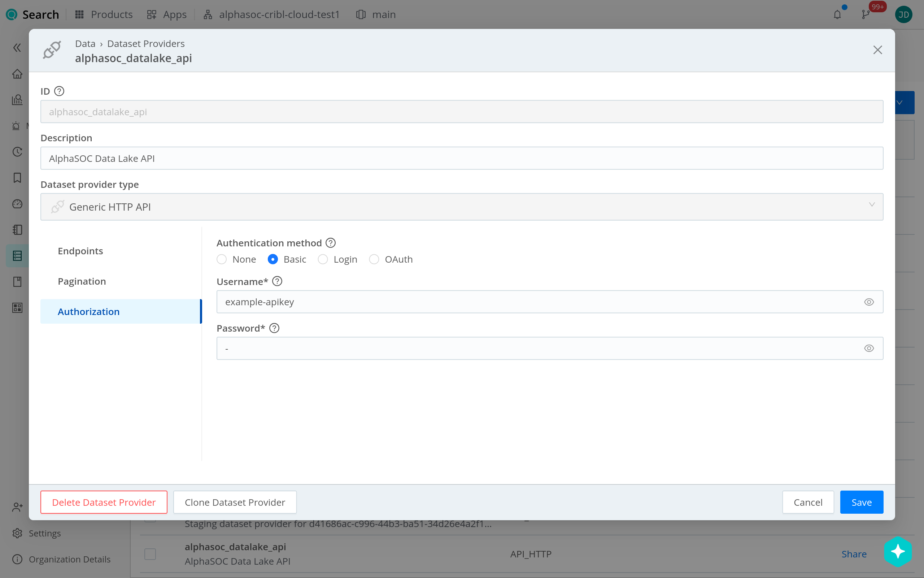This screenshot has width=924, height=578.
Task: Select the OAuth authentication radio
Action: [374, 259]
